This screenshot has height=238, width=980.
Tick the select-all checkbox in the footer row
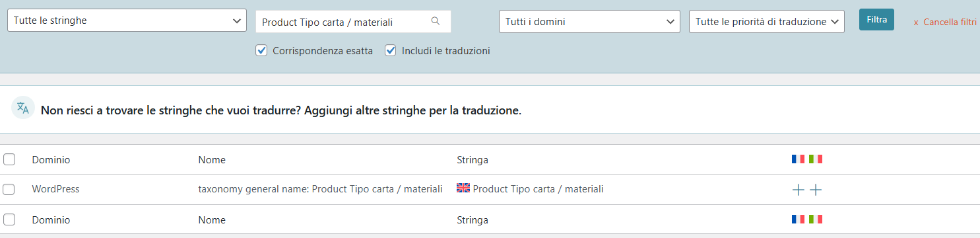click(9, 219)
